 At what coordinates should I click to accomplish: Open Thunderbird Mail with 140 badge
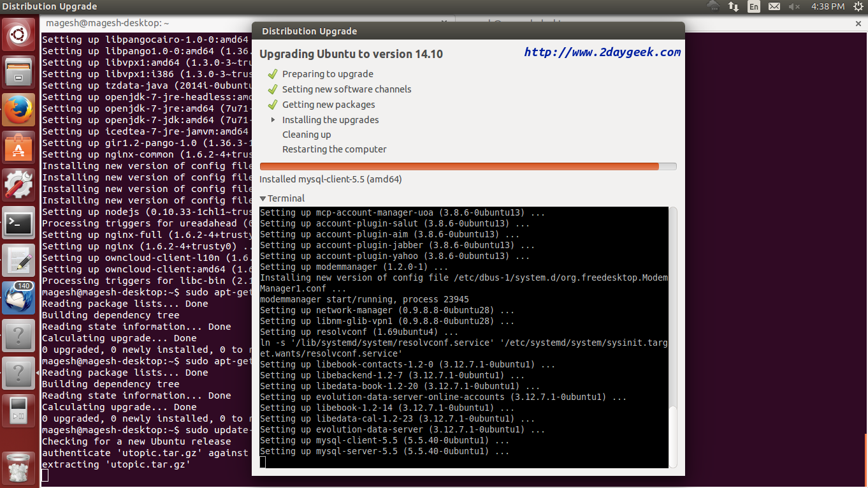(x=18, y=298)
